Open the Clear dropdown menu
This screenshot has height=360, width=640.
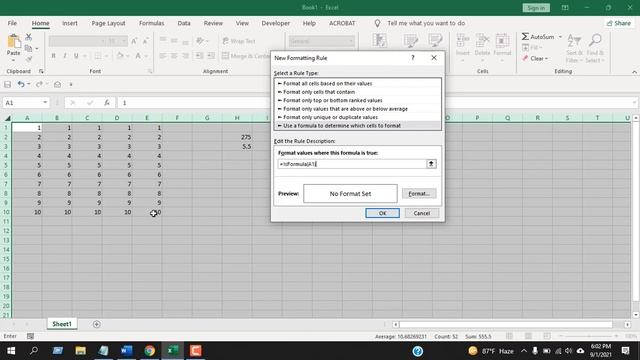pyautogui.click(x=536, y=59)
